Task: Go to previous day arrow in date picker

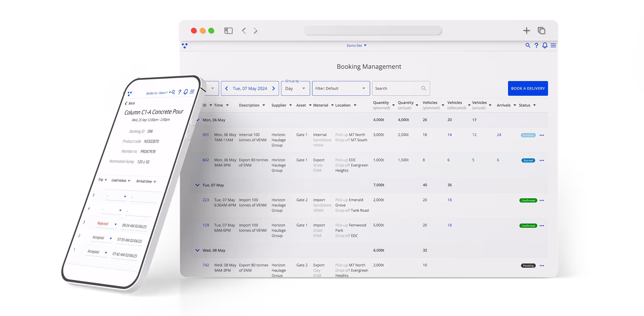Action: pos(227,88)
